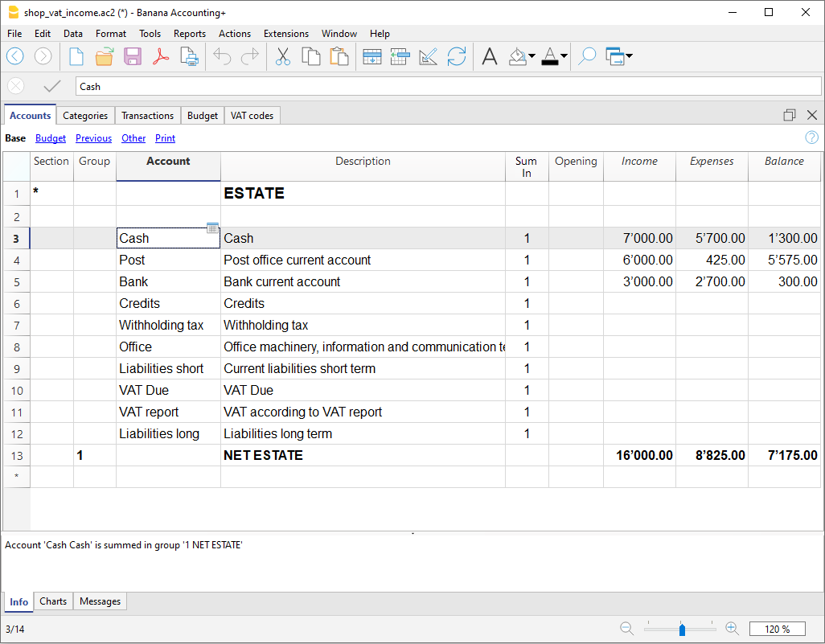Open the Messages bottom tab
This screenshot has width=825, height=644.
[x=100, y=601]
